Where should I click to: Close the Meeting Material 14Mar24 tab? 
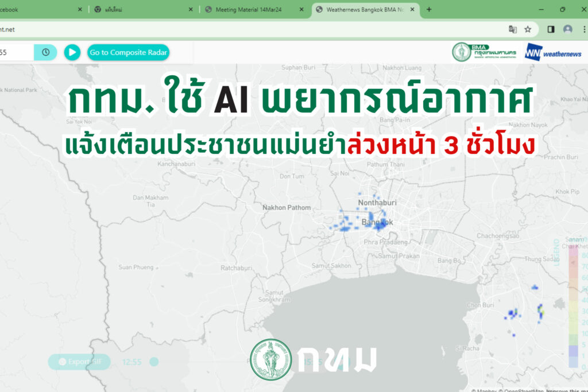pos(301,10)
